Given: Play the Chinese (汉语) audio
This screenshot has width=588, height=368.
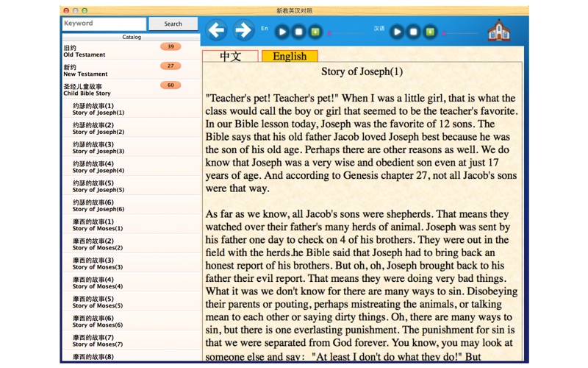Looking at the screenshot, I should [x=397, y=32].
